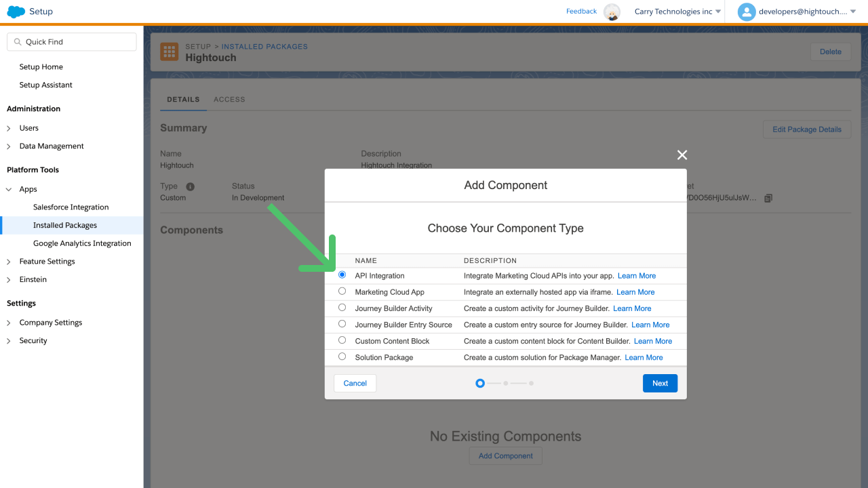Expand the Feature Settings section
Viewport: 868px width, 488px height.
click(x=9, y=262)
